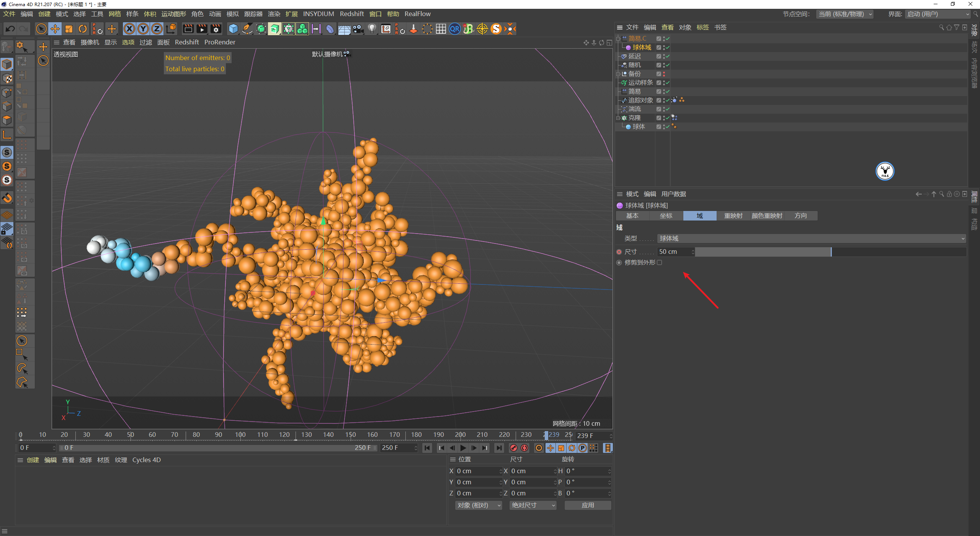
Task: Enable the 修剪到外形 checkbox
Action: pyautogui.click(x=659, y=263)
